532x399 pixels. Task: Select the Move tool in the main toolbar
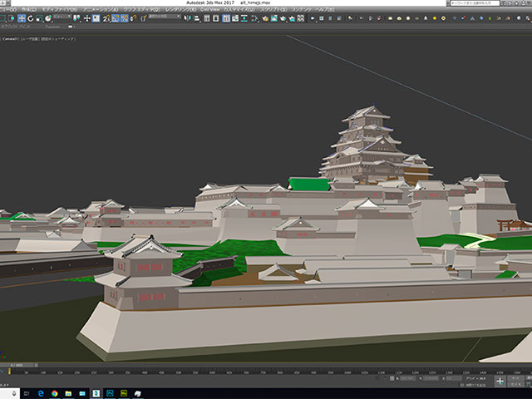[22, 17]
